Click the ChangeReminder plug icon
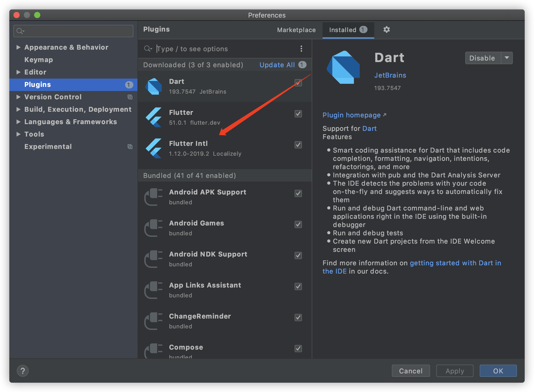Screen dimensions: 534x392 pyautogui.click(x=153, y=321)
